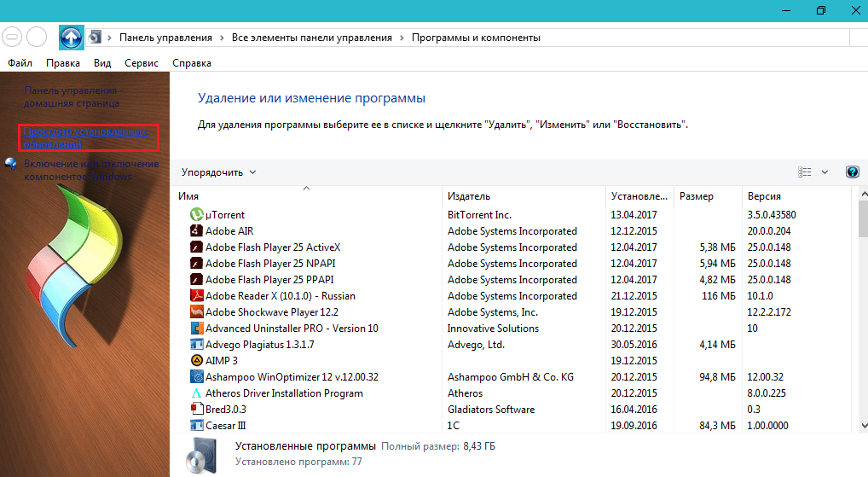Image resolution: width=868 pixels, height=477 pixels.
Task: Click the scrollbar down arrow
Action: click(864, 426)
